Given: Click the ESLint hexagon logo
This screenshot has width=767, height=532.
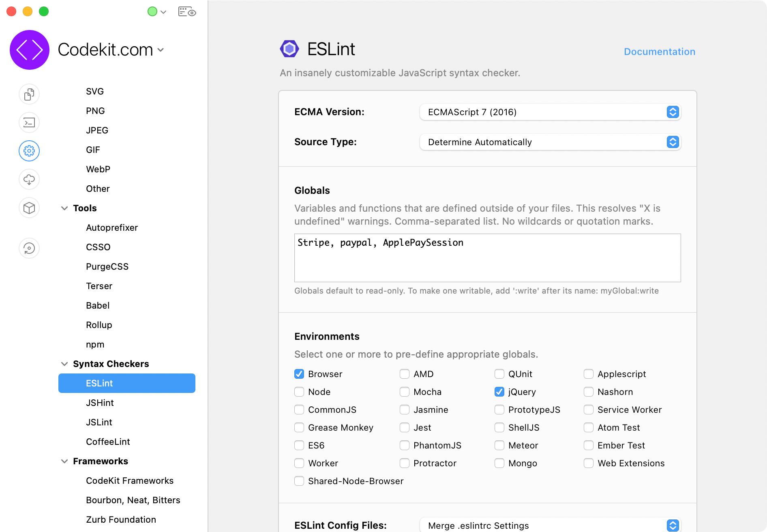Looking at the screenshot, I should click(289, 49).
